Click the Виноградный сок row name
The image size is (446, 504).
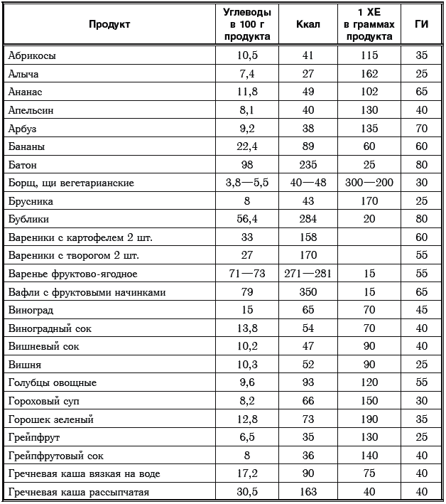50,328
